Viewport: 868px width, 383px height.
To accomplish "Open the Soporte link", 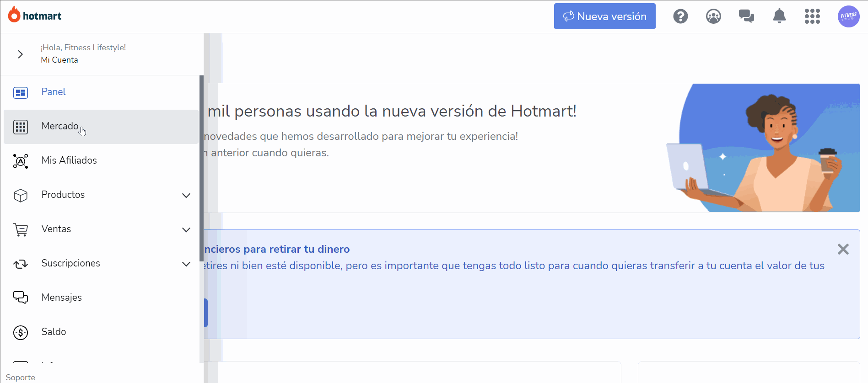I will pyautogui.click(x=20, y=378).
